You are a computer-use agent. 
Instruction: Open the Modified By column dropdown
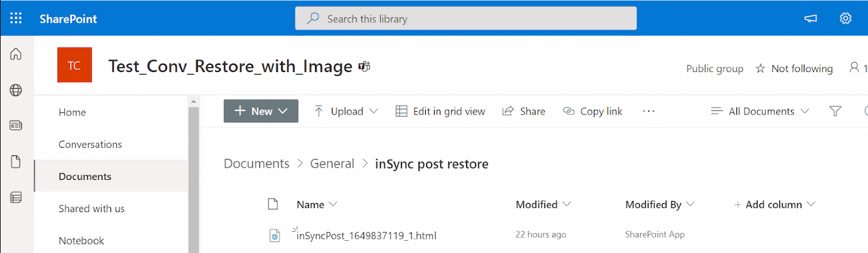point(660,204)
